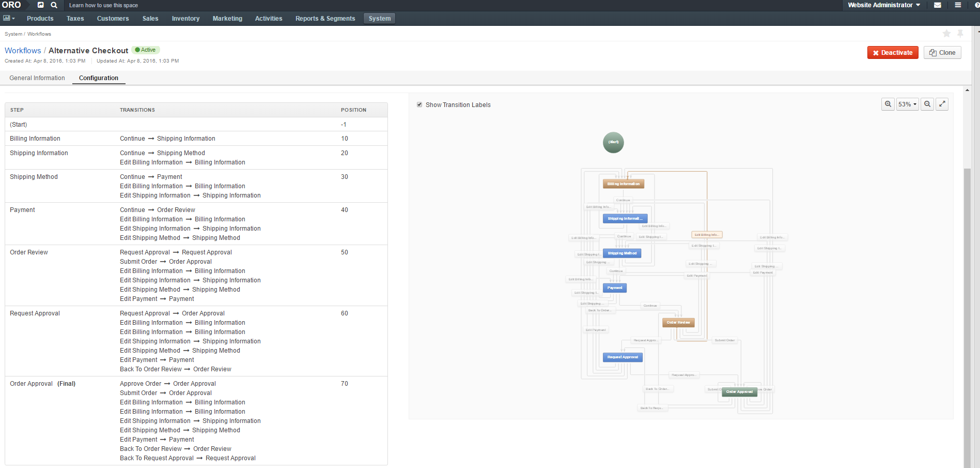Image resolution: width=980 pixels, height=468 pixels.
Task: Open the hamburger menu icon
Action: click(958, 5)
